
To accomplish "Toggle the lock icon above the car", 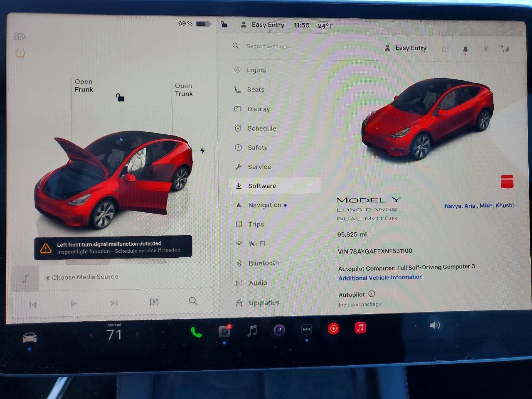I will pyautogui.click(x=120, y=97).
